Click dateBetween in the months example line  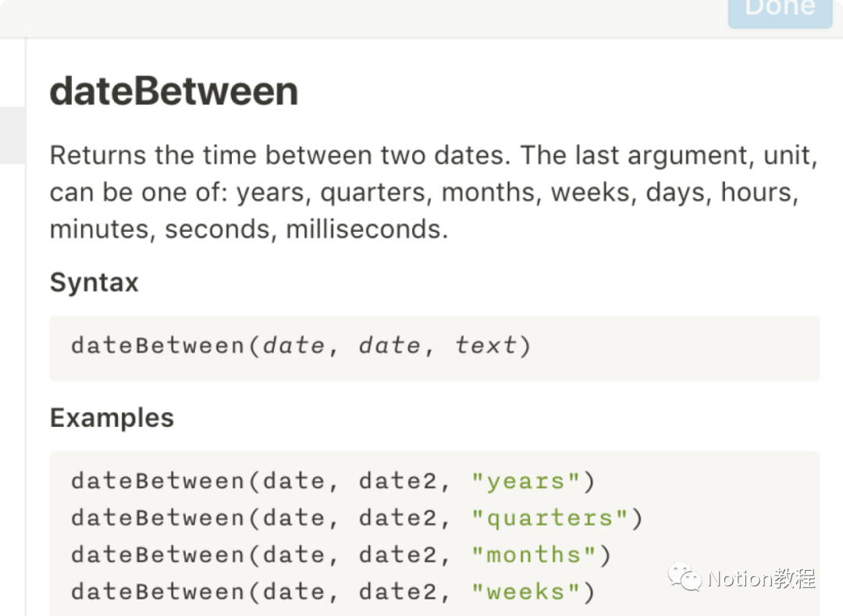click(159, 555)
